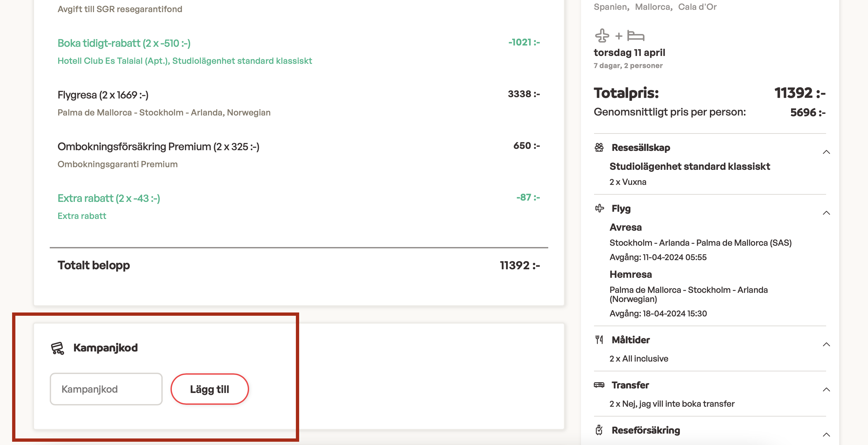The image size is (868, 445).
Task: Click the bed hotel icon above date
Action: 636,36
